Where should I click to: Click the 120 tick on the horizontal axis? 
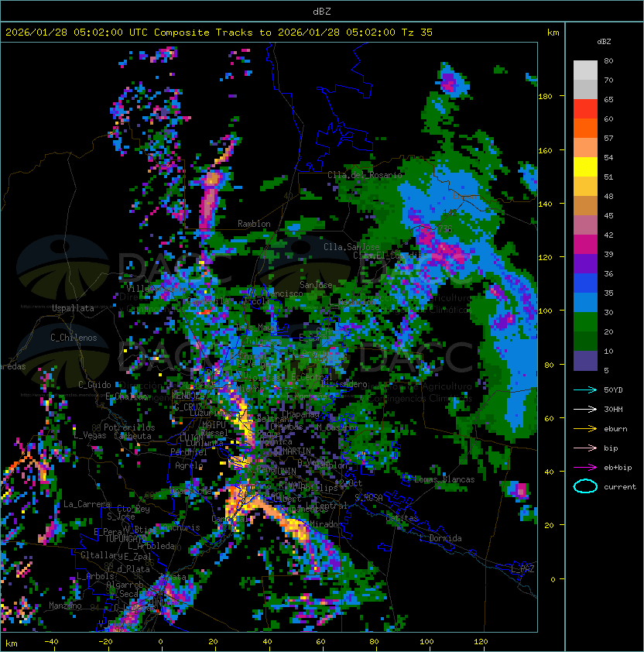(481, 642)
